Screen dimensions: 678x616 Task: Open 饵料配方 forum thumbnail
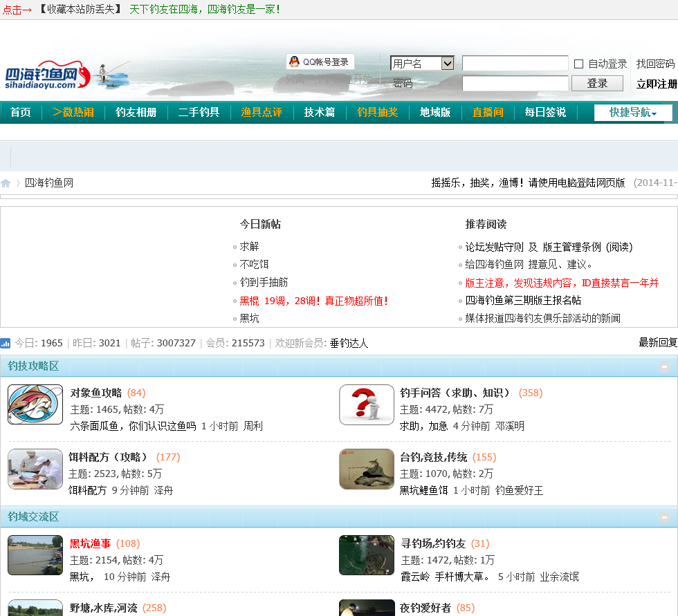35,469
